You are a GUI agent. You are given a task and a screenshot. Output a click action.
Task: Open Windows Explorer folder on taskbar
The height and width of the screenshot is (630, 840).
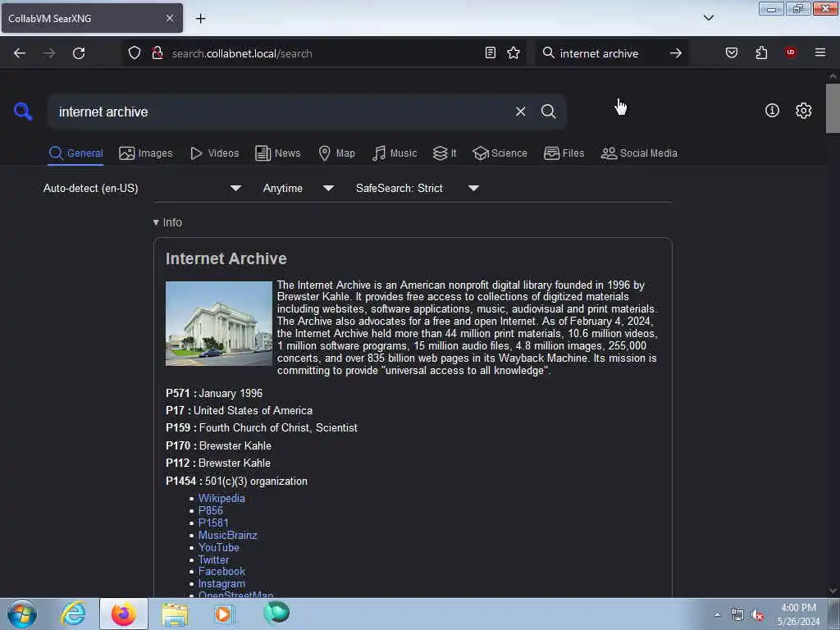click(175, 614)
